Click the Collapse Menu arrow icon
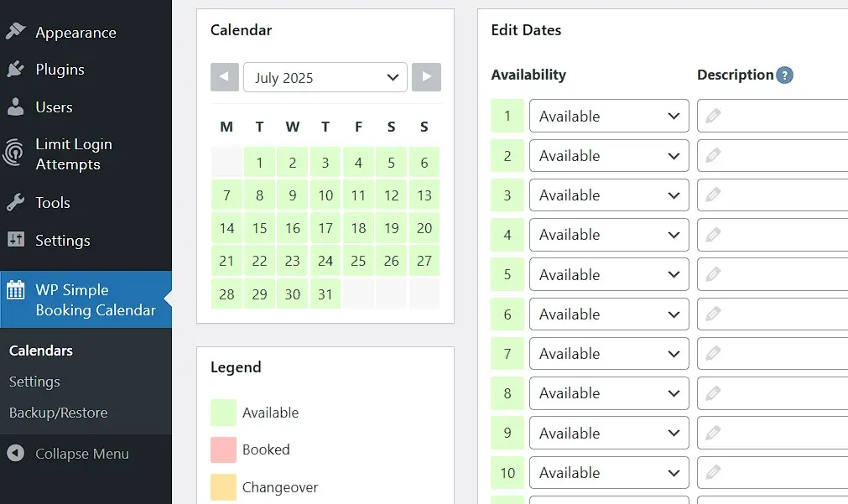Image resolution: width=848 pixels, height=504 pixels. pyautogui.click(x=15, y=453)
